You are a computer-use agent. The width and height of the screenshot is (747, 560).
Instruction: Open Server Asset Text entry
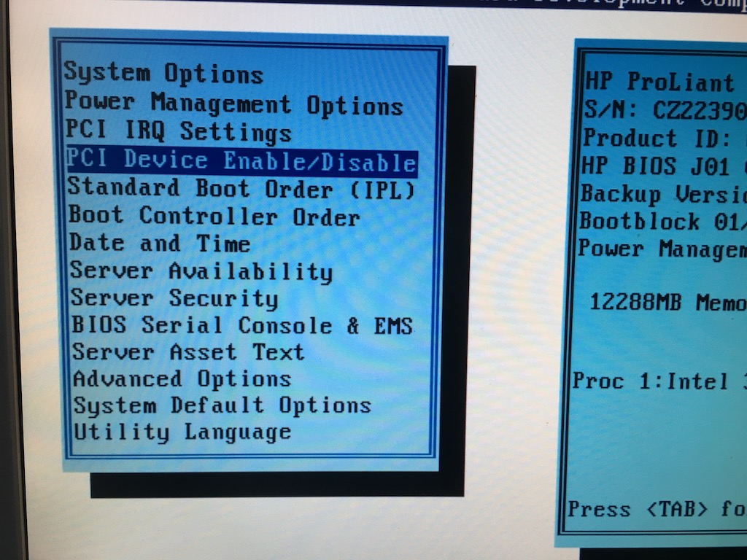pos(187,352)
